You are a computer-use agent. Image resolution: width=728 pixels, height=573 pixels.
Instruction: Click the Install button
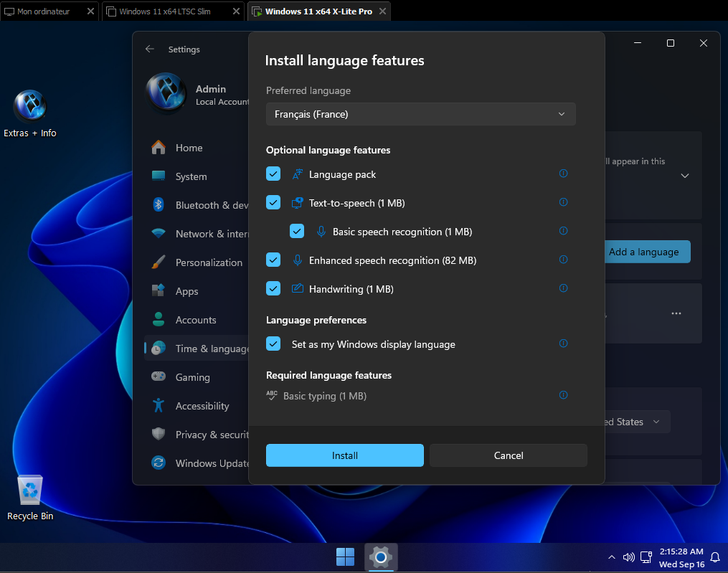click(344, 455)
